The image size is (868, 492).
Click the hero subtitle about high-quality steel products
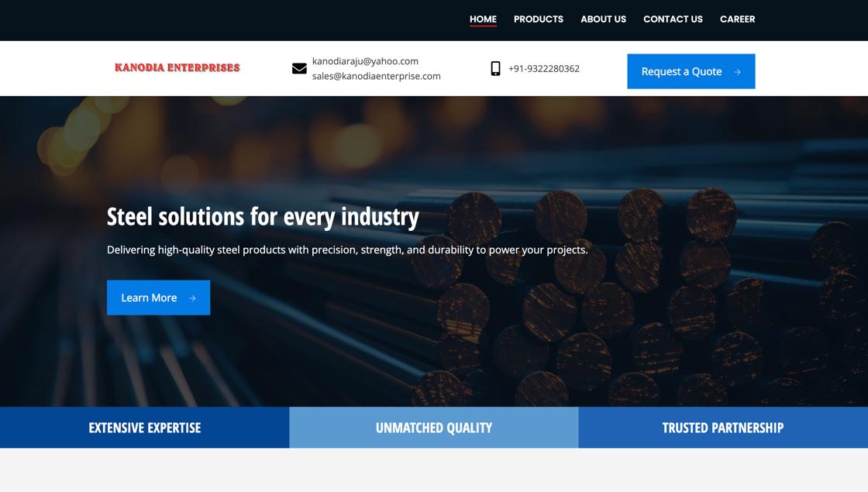pyautogui.click(x=347, y=249)
